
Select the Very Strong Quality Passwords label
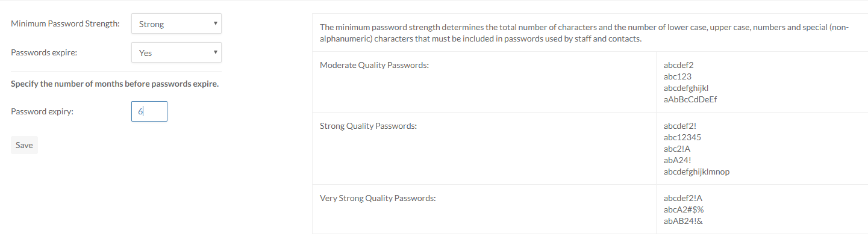(x=378, y=198)
